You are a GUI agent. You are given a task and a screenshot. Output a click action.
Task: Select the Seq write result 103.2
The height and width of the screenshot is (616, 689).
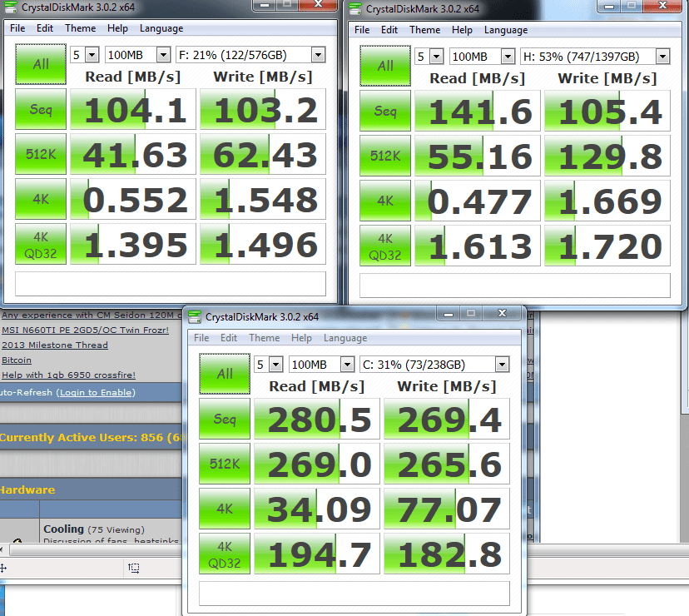263,109
